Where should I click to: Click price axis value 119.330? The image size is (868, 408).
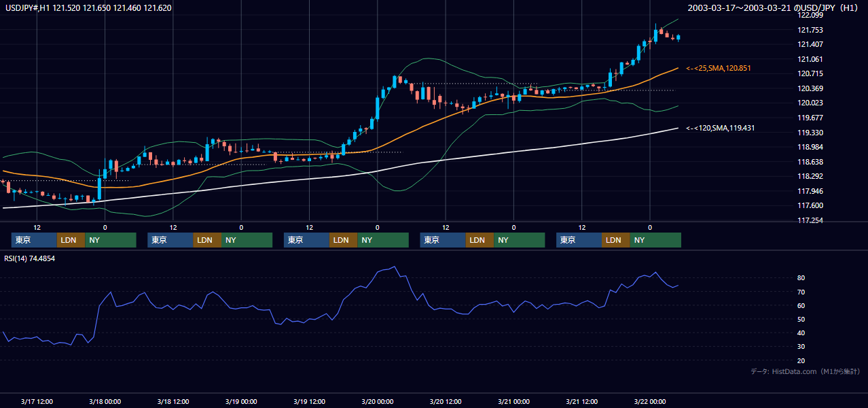coord(810,133)
